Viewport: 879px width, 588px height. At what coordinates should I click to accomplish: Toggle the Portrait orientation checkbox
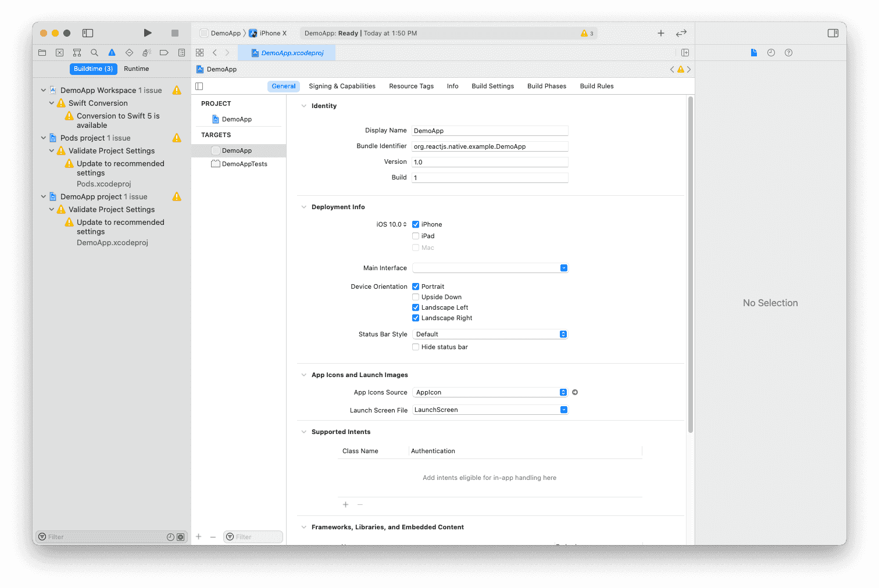point(416,286)
